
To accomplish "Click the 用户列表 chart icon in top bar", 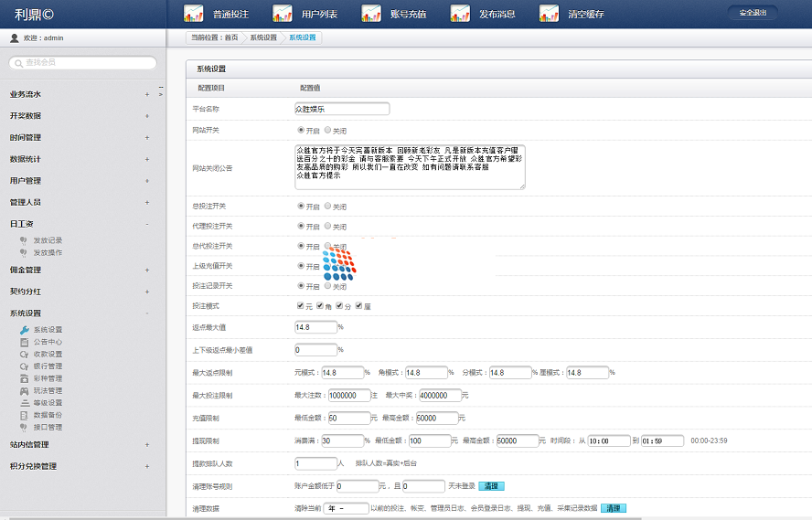I will click(283, 14).
